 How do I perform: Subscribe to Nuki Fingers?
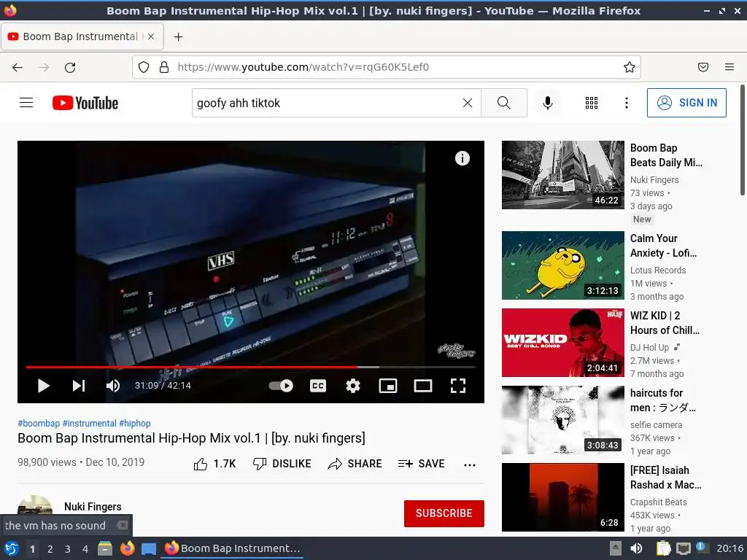pos(444,513)
